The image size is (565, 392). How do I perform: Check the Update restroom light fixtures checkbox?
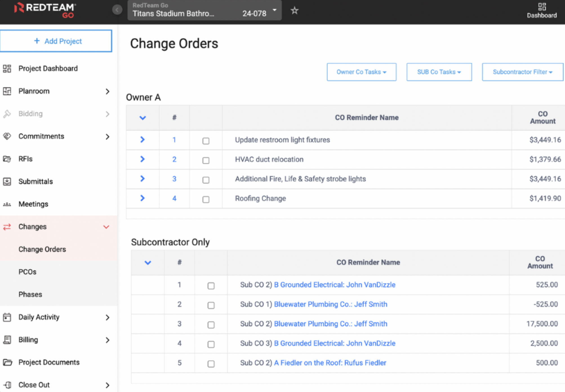[x=206, y=141]
